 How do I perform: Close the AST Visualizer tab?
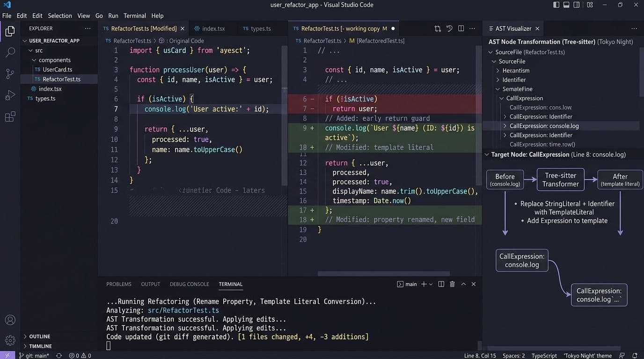(x=537, y=29)
